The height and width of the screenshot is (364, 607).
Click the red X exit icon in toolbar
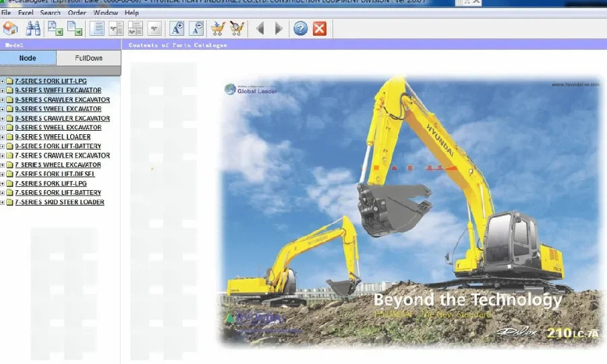320,28
